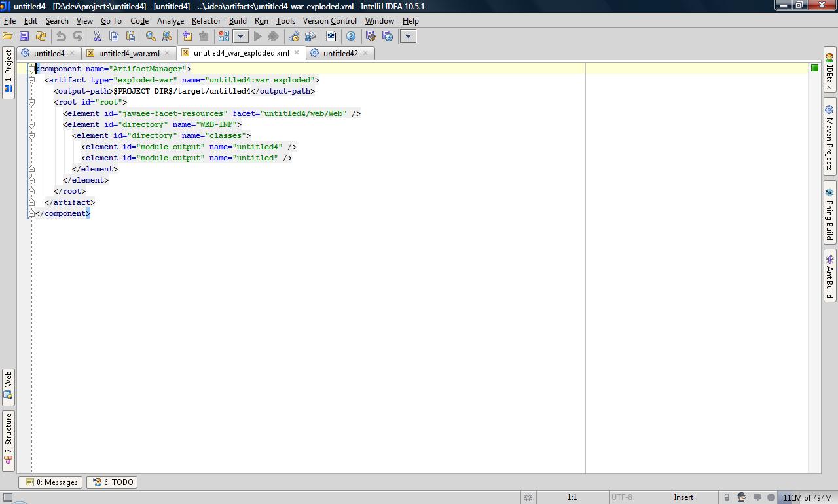Open the Refactor menu
This screenshot has height=504, width=838.
tap(206, 21)
